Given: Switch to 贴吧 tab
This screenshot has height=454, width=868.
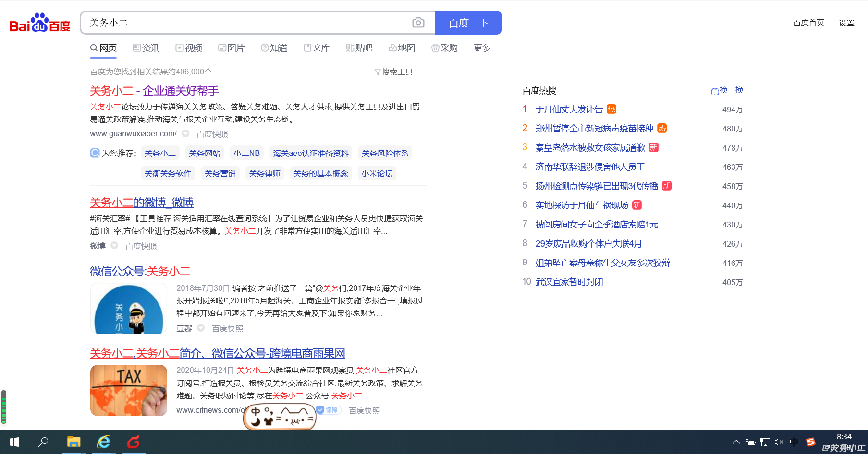Looking at the screenshot, I should pyautogui.click(x=359, y=48).
